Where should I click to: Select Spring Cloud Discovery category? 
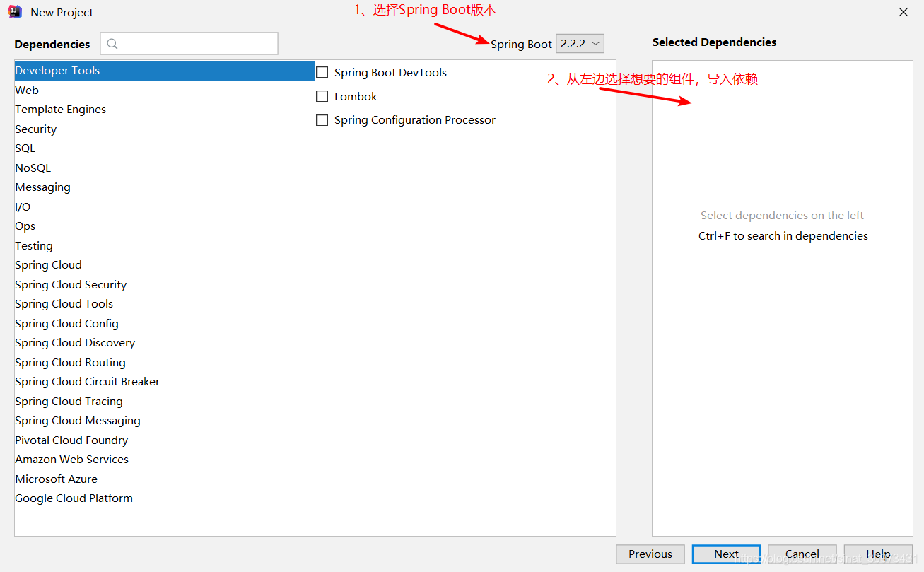click(x=165, y=343)
